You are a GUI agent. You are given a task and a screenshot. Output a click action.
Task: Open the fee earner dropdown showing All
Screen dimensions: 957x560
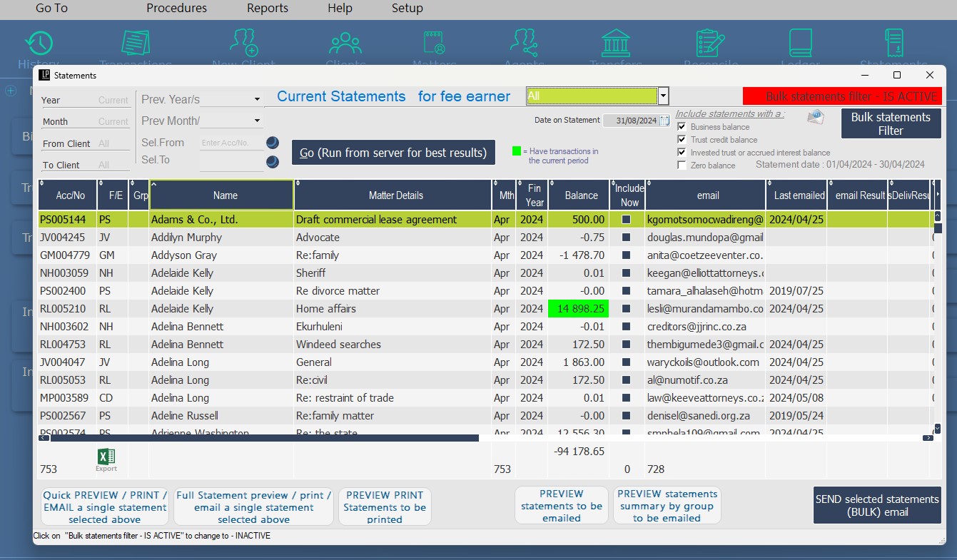(x=664, y=96)
